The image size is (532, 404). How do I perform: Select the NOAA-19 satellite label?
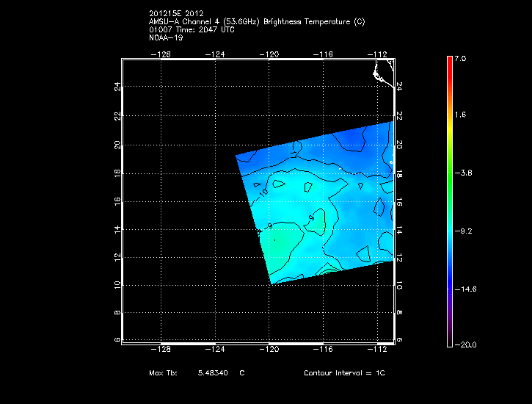165,37
